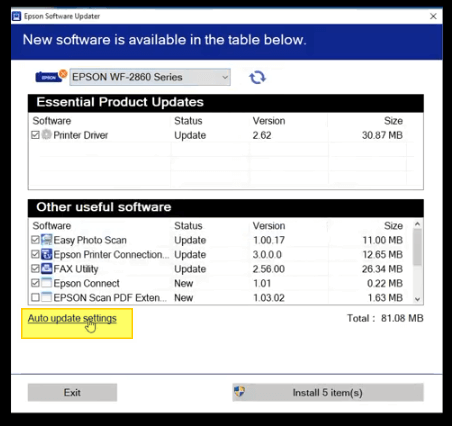This screenshot has height=426, width=452.
Task: Click version 2.56.00 of FAX Utility
Action: click(269, 269)
